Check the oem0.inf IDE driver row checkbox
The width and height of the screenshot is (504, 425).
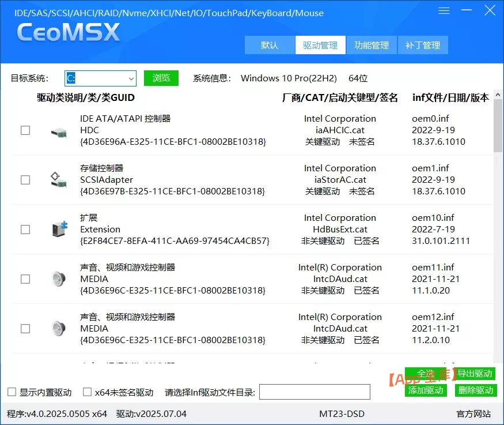coord(25,130)
